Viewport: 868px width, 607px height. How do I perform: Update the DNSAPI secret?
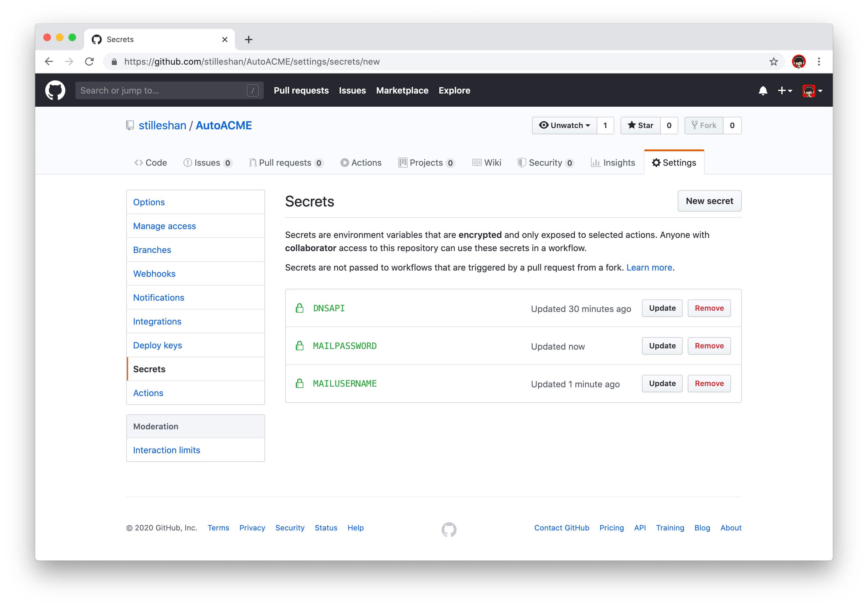click(662, 308)
